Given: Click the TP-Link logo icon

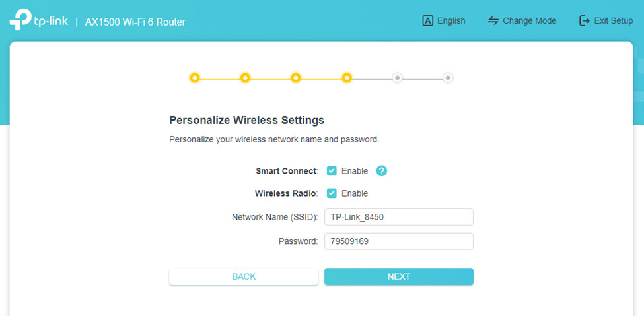Looking at the screenshot, I should click(x=19, y=20).
